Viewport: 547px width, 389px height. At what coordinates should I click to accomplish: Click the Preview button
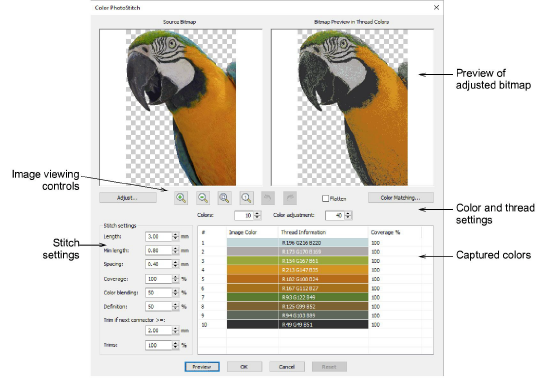[202, 367]
